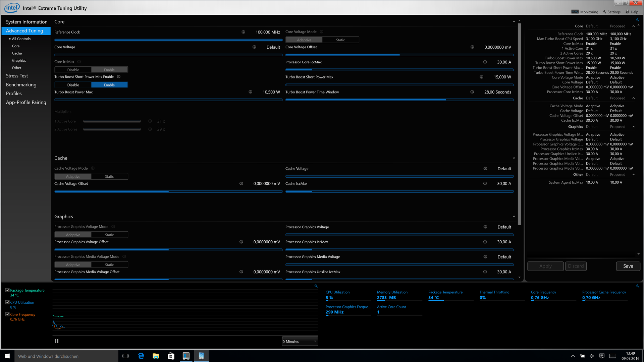
Task: Click the info icon beside Cache IccMax
Action: pyautogui.click(x=485, y=184)
